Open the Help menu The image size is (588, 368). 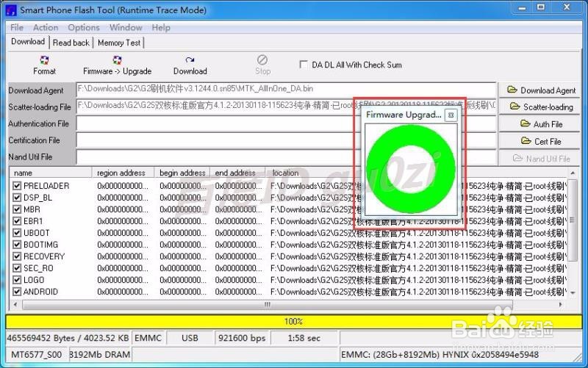pos(161,27)
